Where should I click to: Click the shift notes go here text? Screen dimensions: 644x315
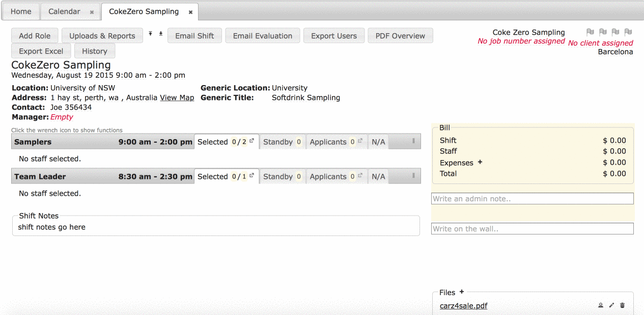pyautogui.click(x=52, y=227)
